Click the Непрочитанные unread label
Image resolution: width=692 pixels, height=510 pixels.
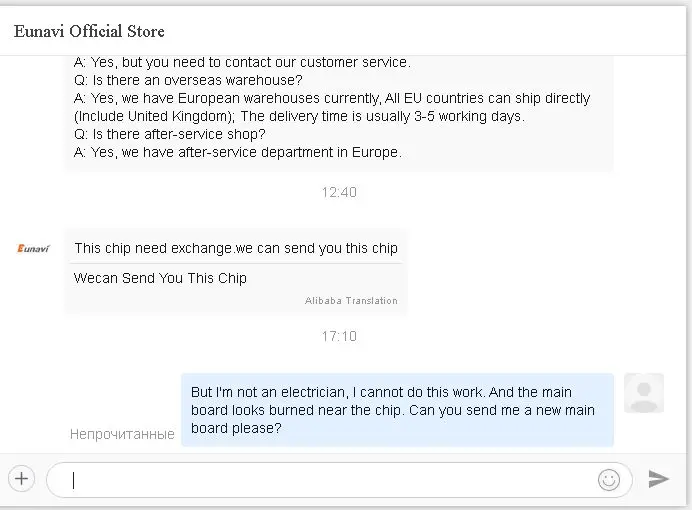(x=122, y=434)
